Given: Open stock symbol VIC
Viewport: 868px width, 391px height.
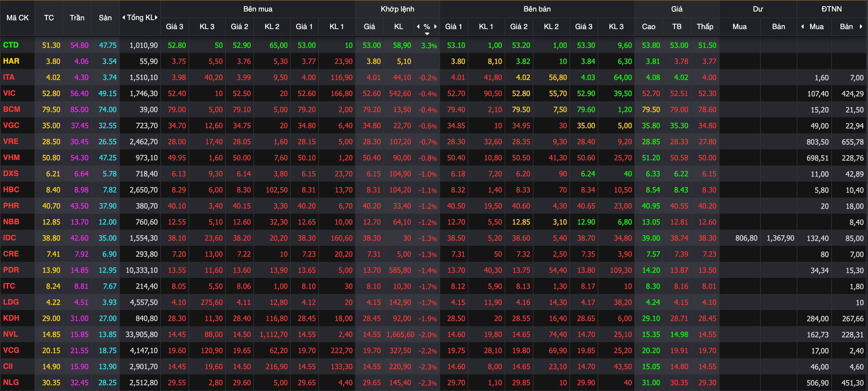Looking at the screenshot, I should coord(9,93).
